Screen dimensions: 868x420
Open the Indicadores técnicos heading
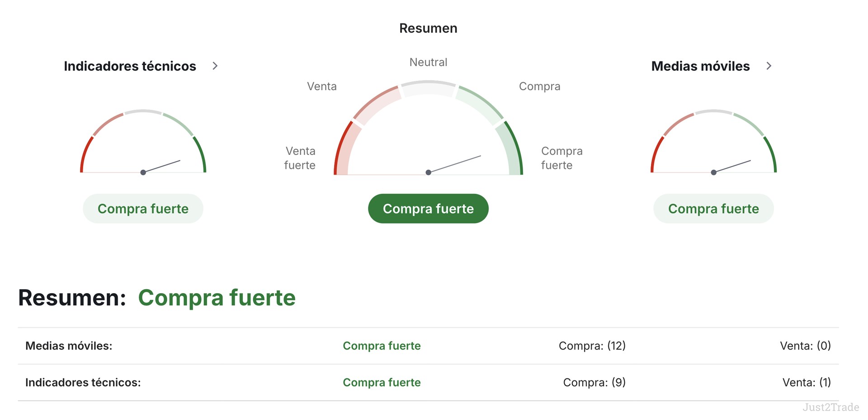130,66
